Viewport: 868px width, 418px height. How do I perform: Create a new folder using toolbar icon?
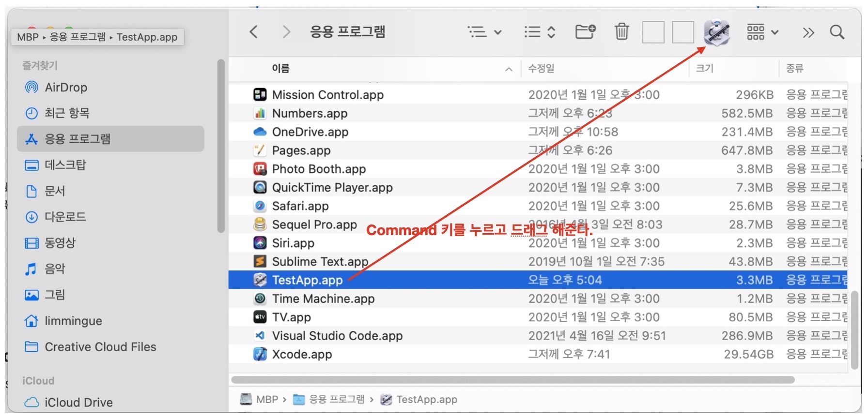coord(585,32)
